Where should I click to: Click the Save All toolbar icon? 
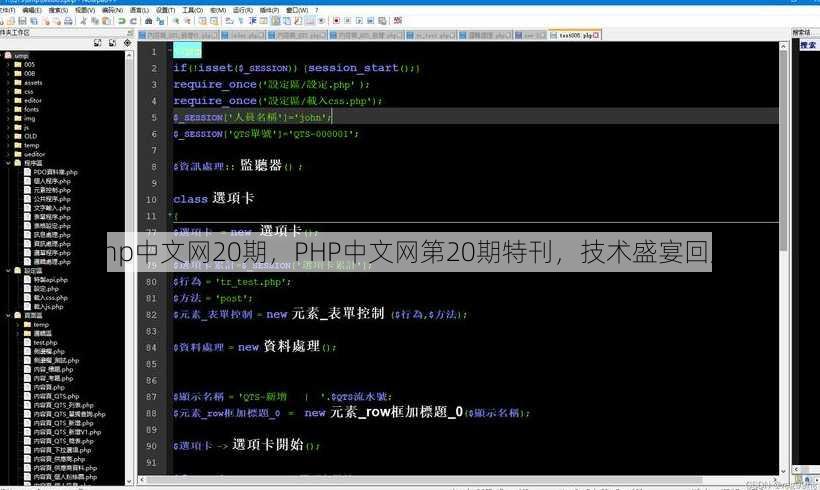(34, 21)
